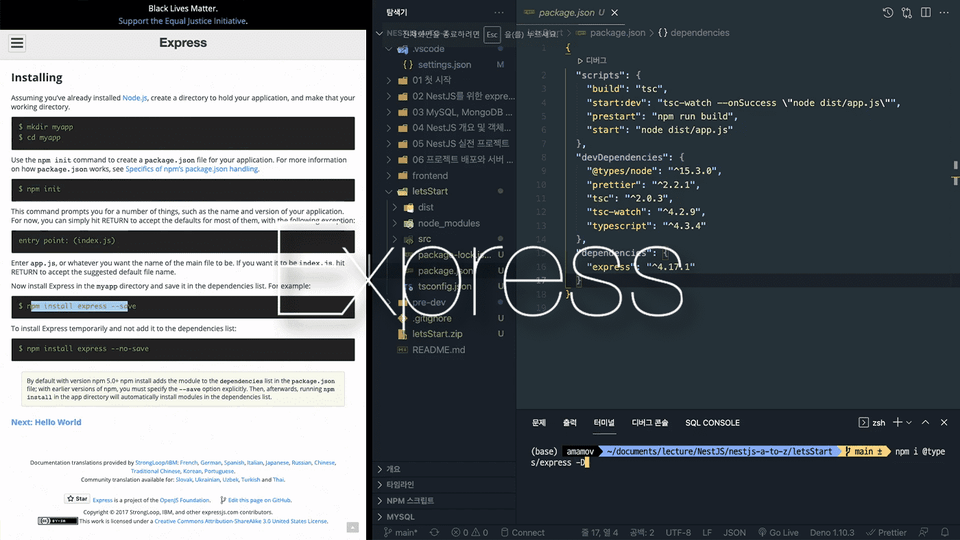Image resolution: width=960 pixels, height=540 pixels.
Task: Open the feedback icon in status bar
Action: (x=923, y=533)
